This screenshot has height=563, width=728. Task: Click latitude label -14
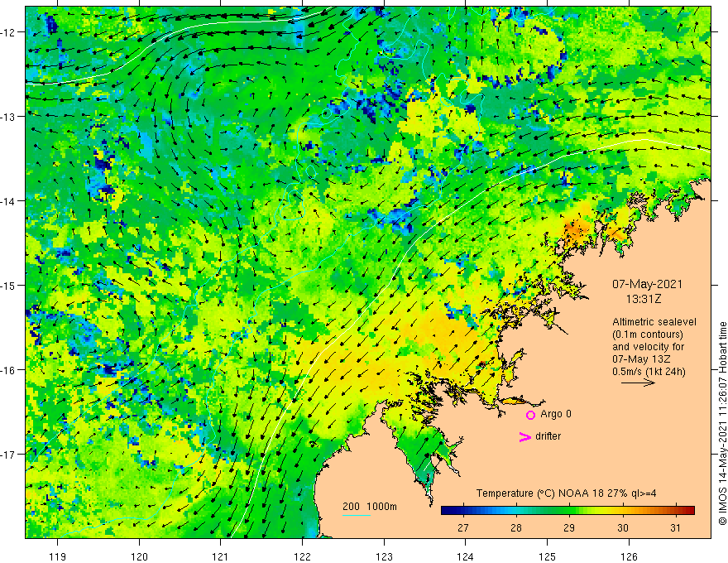coord(8,200)
